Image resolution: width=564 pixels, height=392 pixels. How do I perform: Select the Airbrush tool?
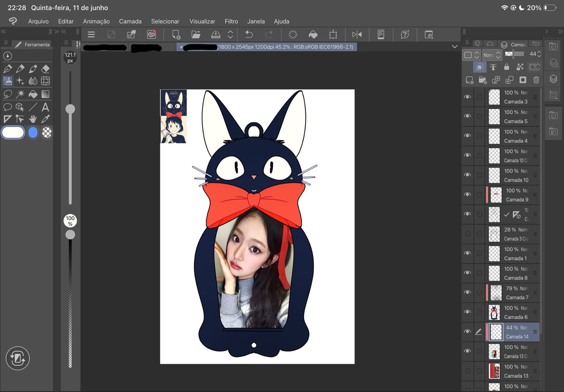coord(8,81)
